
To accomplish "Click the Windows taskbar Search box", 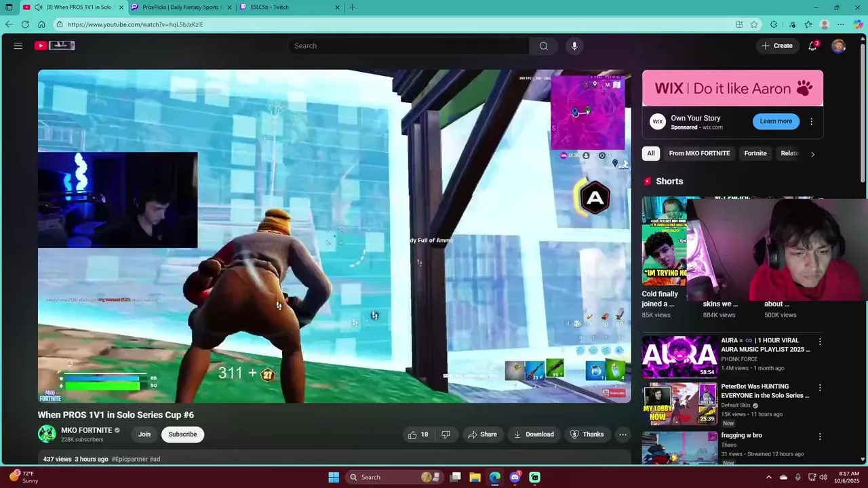I will [393, 477].
